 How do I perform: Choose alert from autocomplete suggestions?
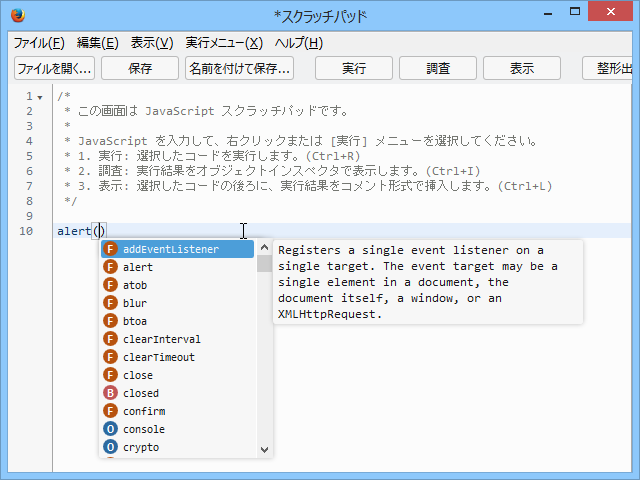178,267
